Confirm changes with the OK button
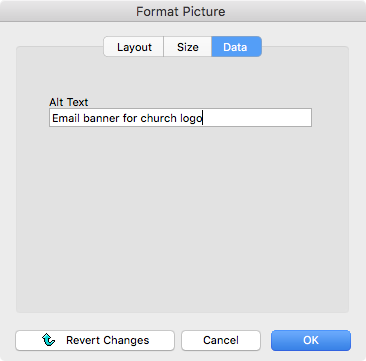366x361 pixels. point(311,340)
